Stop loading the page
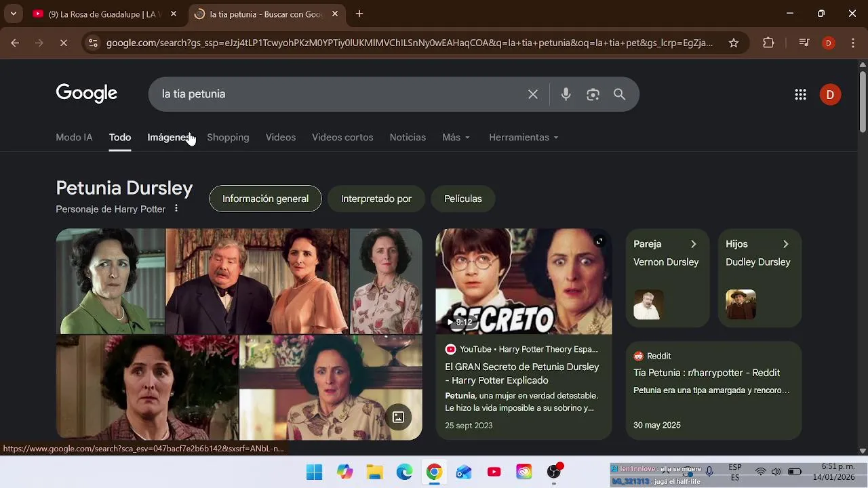868x488 pixels. click(x=63, y=43)
